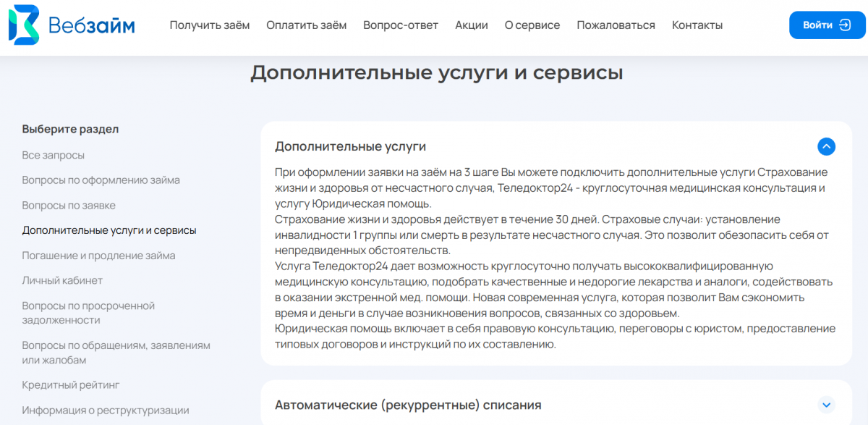Select Вопросы по заявке section
Image resolution: width=868 pixels, height=425 pixels.
tap(69, 206)
